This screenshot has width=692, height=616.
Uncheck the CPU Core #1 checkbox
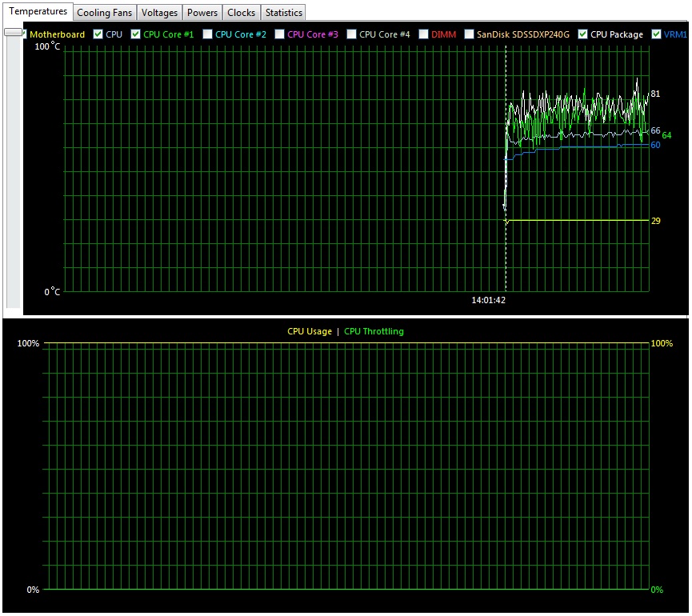click(x=135, y=34)
